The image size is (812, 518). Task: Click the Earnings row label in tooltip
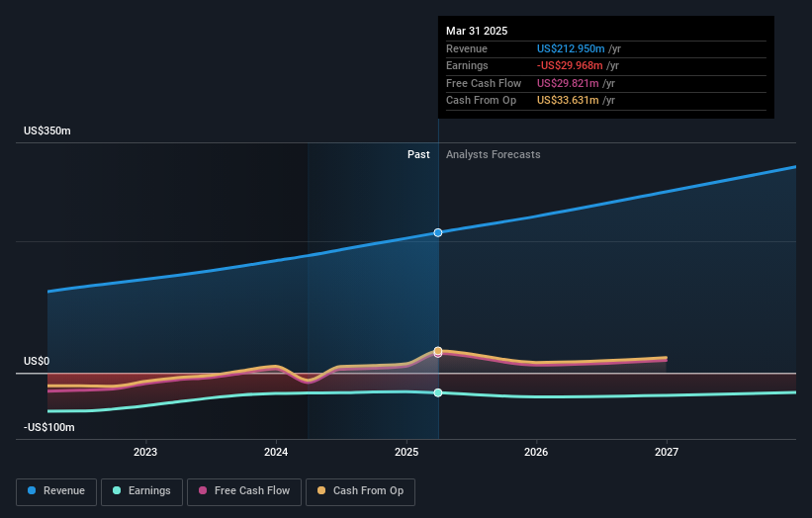click(467, 65)
